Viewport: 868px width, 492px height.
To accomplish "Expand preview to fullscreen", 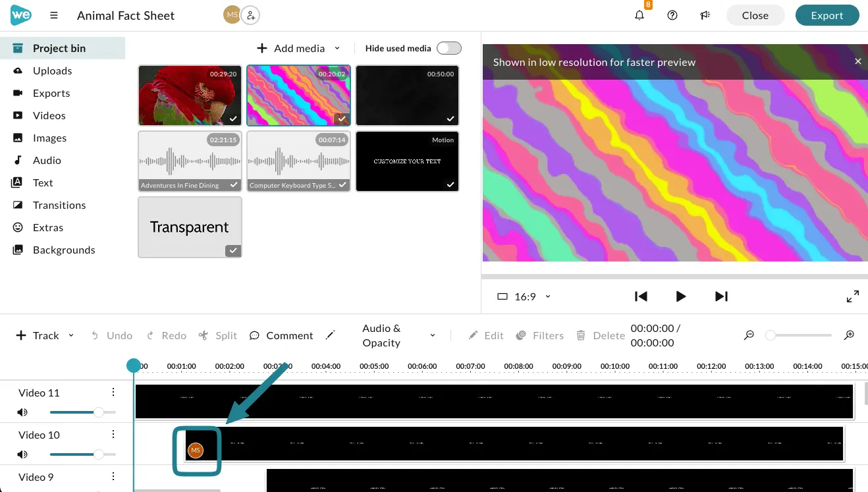I will click(852, 296).
